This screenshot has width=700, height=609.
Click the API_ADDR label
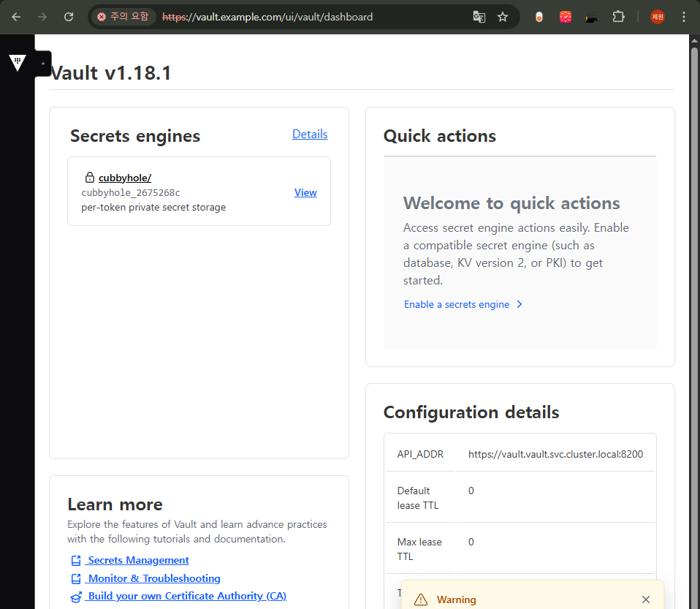(x=420, y=455)
